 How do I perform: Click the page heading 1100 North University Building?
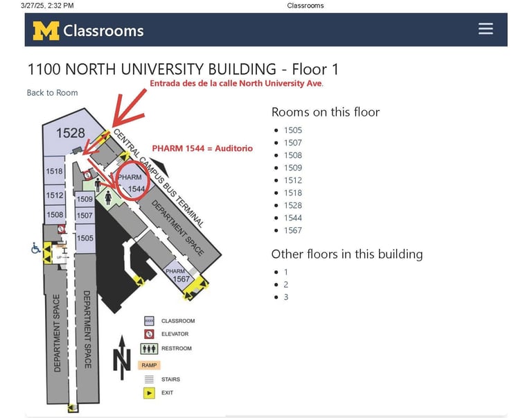pyautogui.click(x=183, y=69)
